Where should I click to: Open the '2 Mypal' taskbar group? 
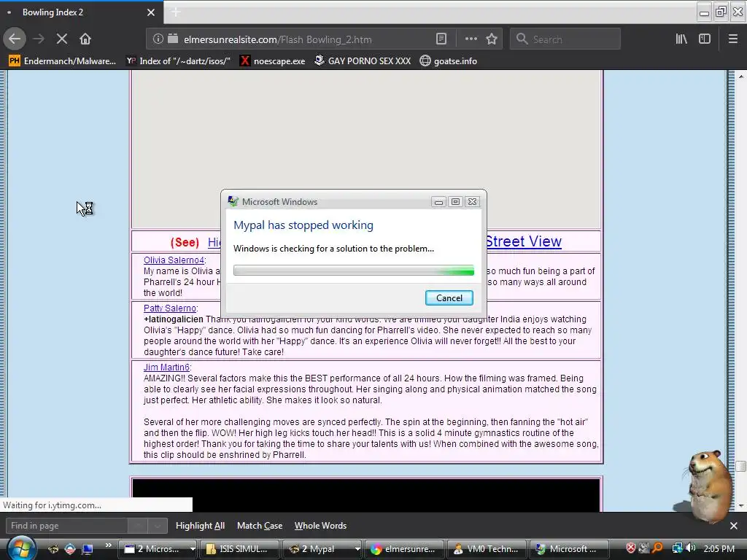point(322,549)
